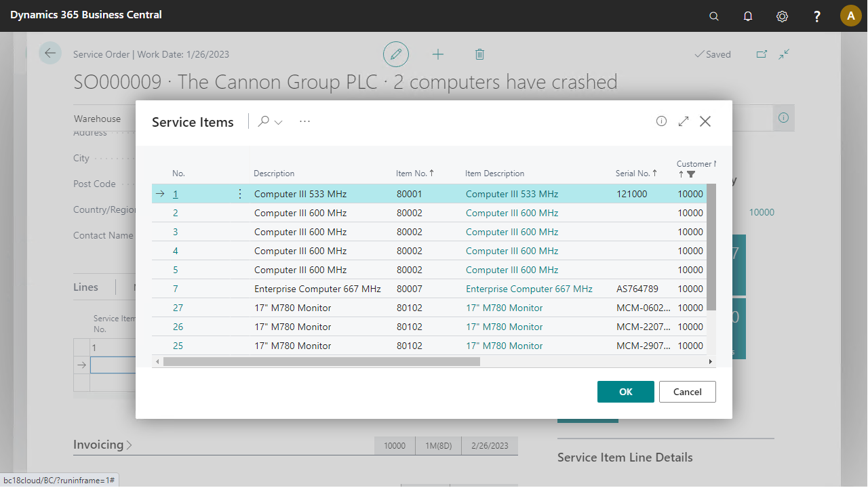868x488 pixels.
Task: Click the Warehouse section label
Action: coord(97,119)
